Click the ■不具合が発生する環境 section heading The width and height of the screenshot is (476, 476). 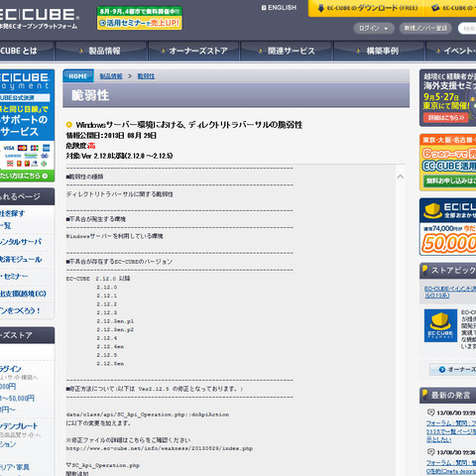96,219
